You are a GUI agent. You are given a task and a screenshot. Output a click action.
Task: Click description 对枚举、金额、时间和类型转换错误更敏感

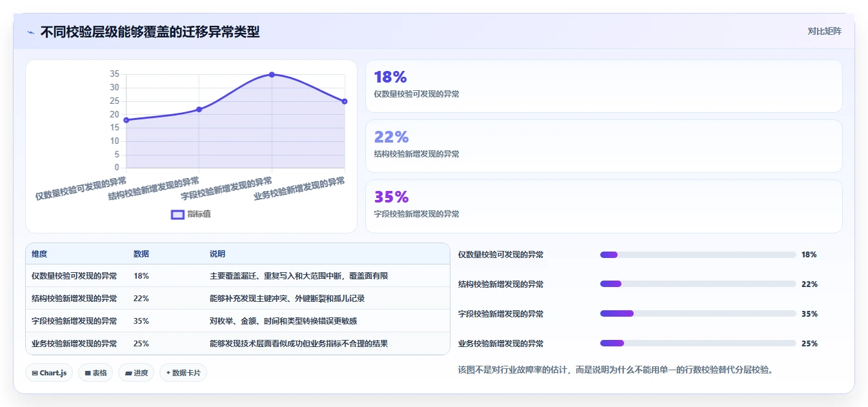[x=283, y=321]
